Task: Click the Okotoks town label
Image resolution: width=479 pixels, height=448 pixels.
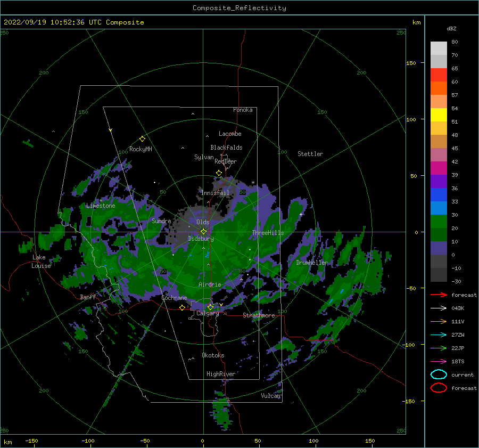Action: click(213, 355)
